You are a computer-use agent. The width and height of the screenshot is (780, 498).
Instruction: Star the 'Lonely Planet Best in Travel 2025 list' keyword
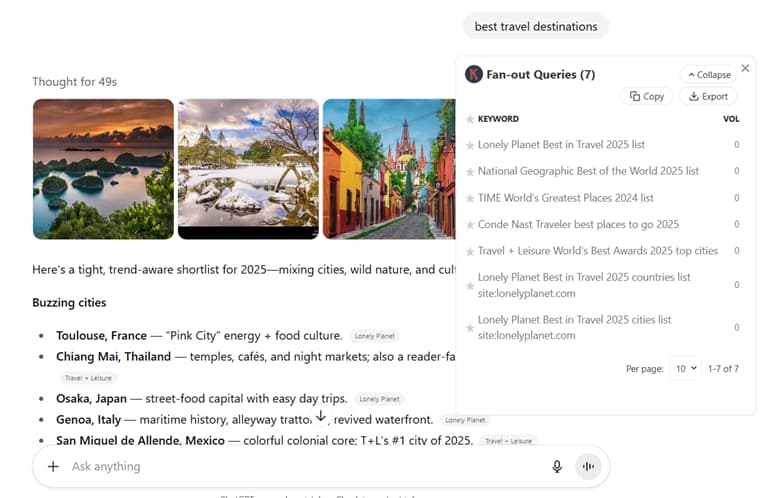tap(470, 145)
